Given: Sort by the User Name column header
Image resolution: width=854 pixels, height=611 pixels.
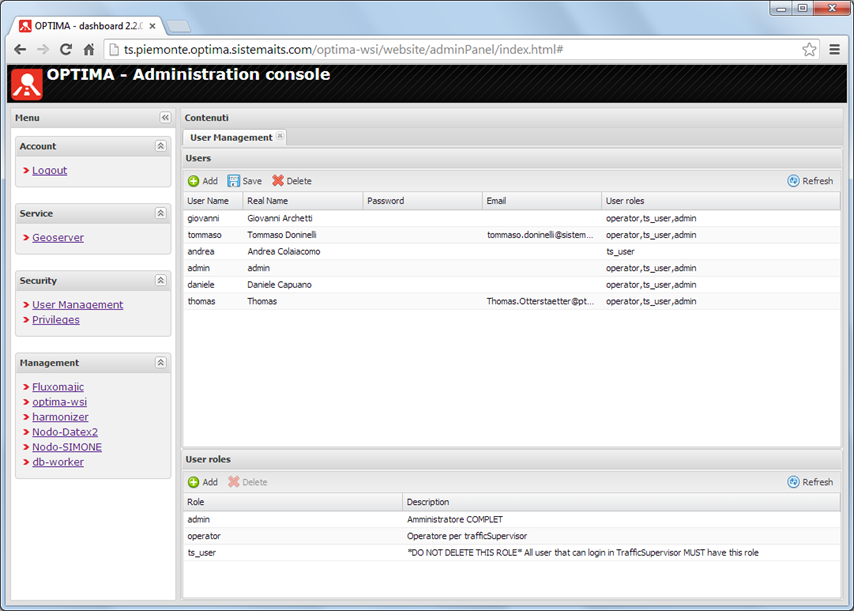Looking at the screenshot, I should (208, 201).
